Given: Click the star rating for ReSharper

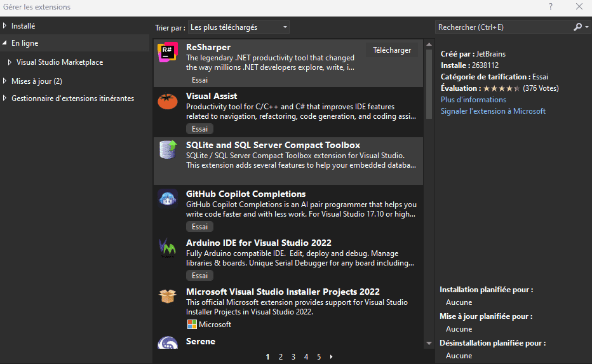Looking at the screenshot, I should (x=501, y=88).
